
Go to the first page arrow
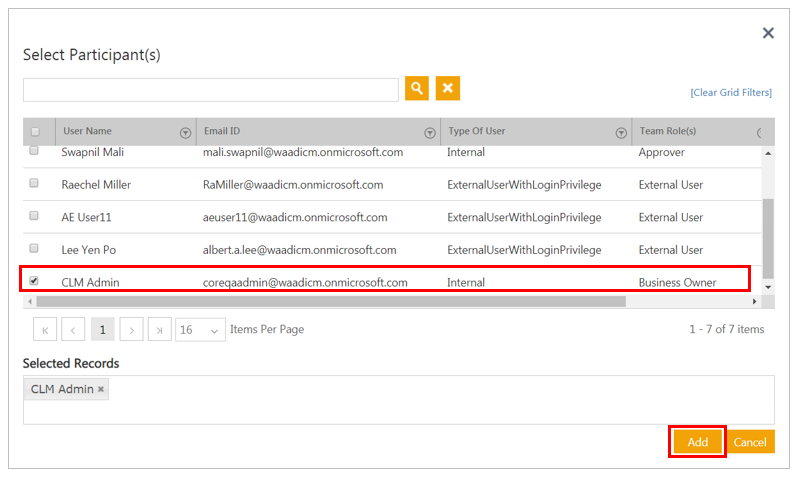coord(45,329)
